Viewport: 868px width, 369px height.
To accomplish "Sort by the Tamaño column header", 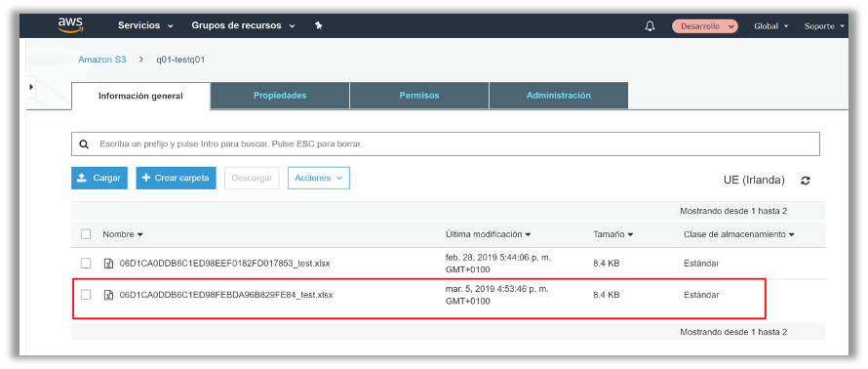I will click(612, 234).
